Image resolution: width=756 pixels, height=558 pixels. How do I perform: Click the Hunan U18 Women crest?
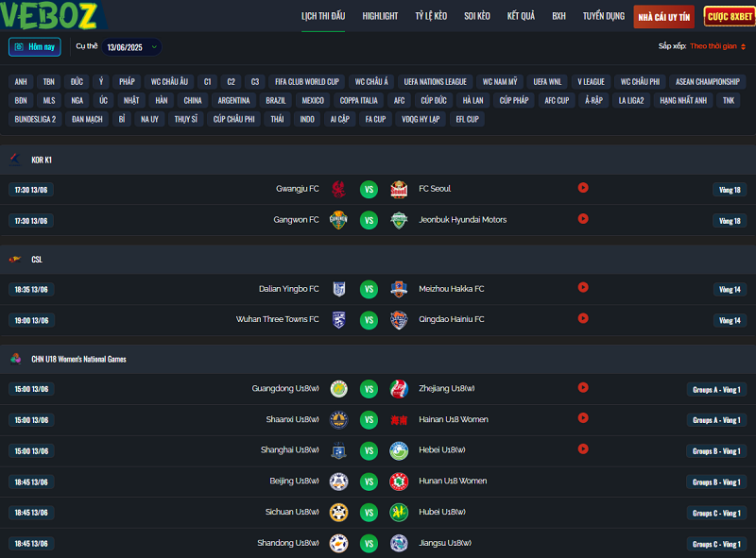point(399,482)
